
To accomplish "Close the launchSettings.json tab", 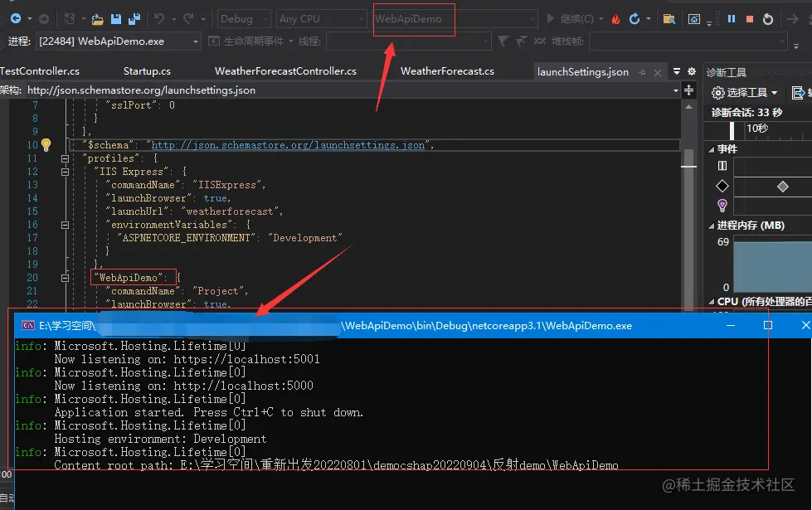I will pos(658,72).
